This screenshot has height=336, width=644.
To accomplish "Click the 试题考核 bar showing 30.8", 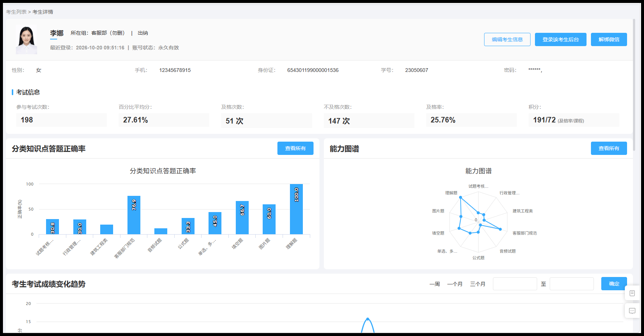I will point(52,226).
